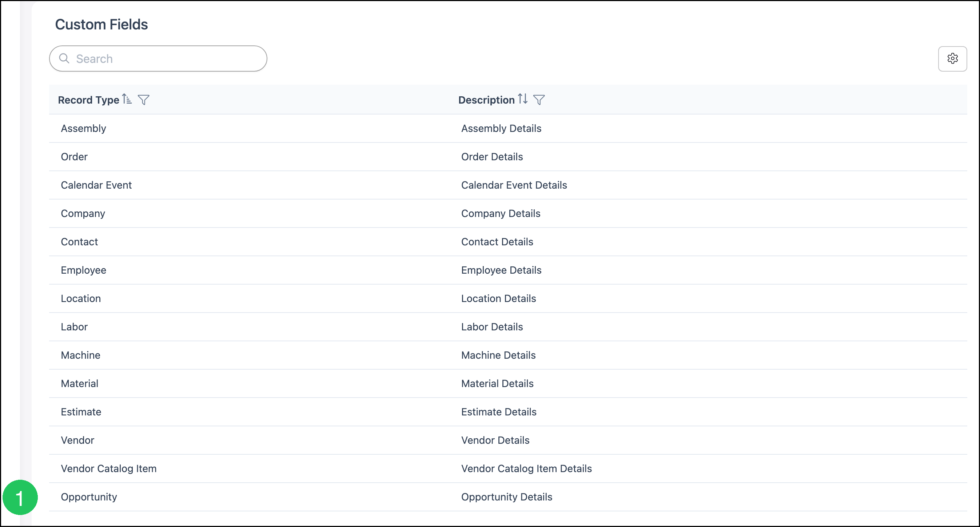Screen dimensions: 980x527
Task: Click Vendor Catalog Item Details cell
Action: click(x=526, y=469)
